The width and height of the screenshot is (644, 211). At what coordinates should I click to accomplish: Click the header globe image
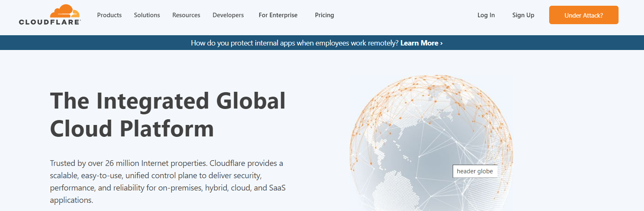point(431,143)
